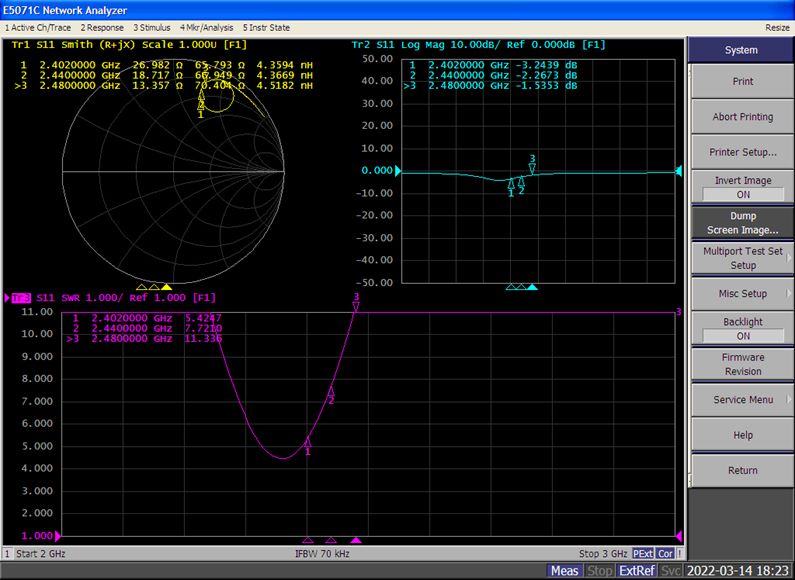Click SWR marker 3 readout 11.336
This screenshot has width=795, height=580.
coord(203,339)
